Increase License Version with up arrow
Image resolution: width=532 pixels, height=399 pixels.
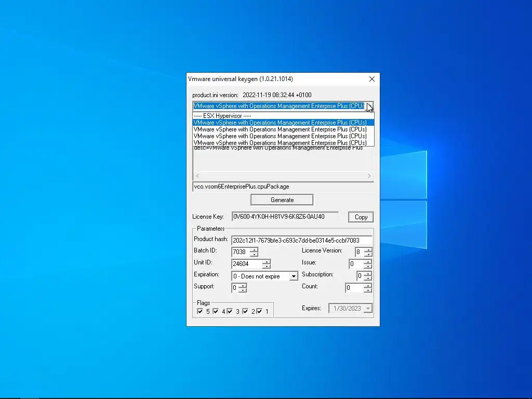click(368, 250)
